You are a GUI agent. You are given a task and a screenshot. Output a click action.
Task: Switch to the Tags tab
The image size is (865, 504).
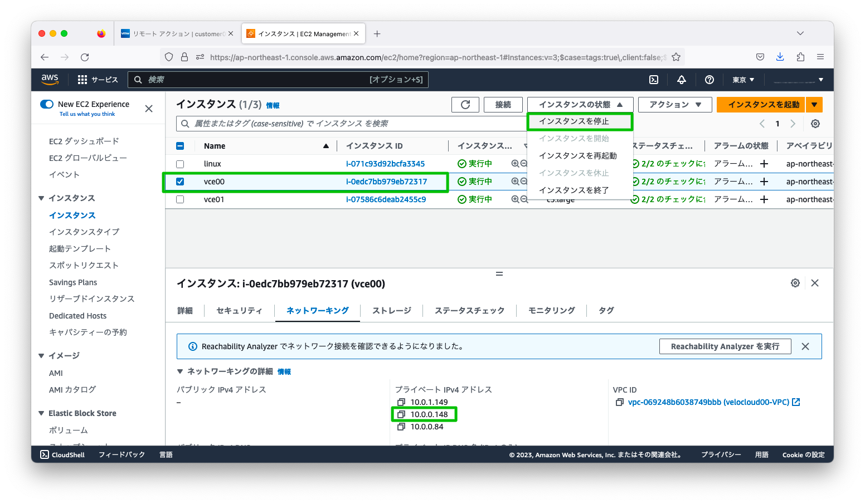[x=606, y=311]
